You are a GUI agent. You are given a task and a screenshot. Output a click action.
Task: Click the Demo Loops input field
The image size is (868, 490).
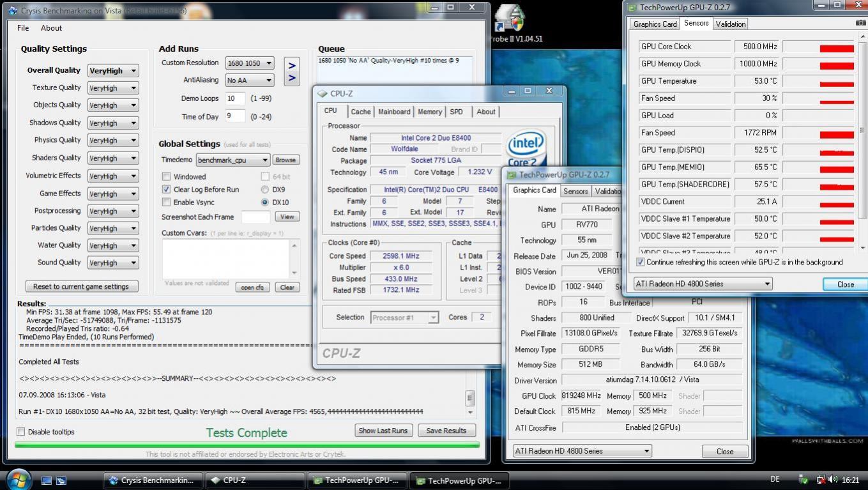[x=235, y=98]
